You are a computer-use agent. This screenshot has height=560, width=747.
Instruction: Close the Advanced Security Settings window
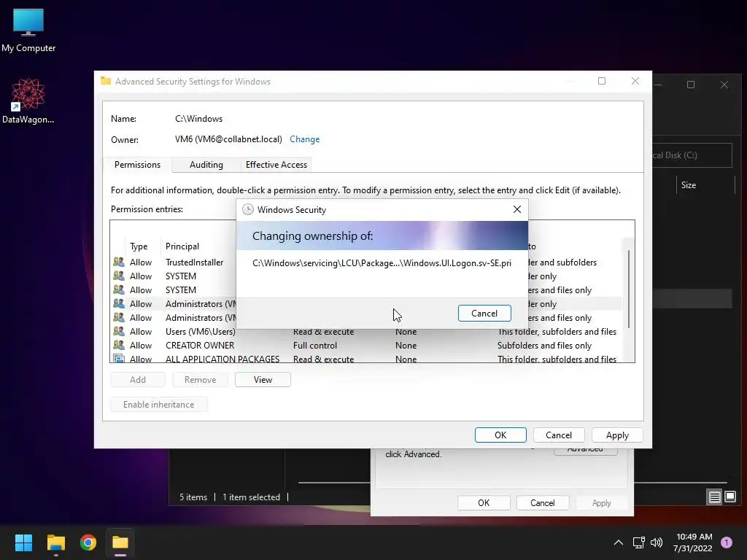click(x=635, y=81)
